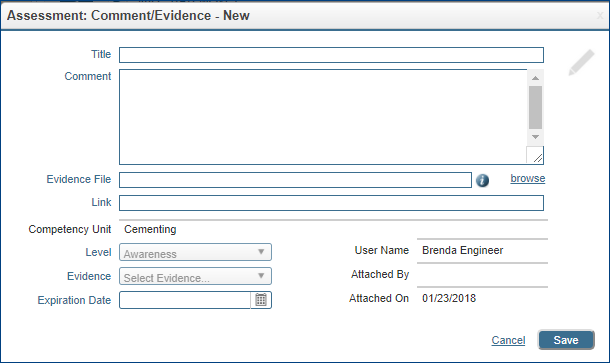Image resolution: width=610 pixels, height=363 pixels.
Task: Click the Evidence File info icon
Action: pyautogui.click(x=482, y=180)
